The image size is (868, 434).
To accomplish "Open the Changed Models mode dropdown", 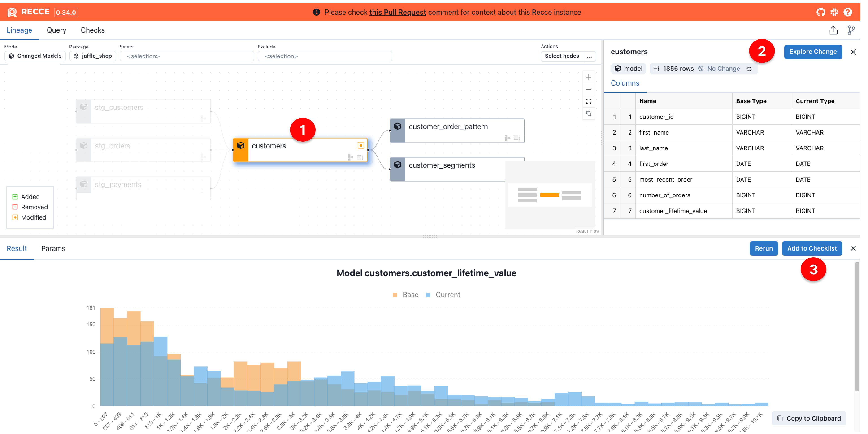I will (x=35, y=56).
